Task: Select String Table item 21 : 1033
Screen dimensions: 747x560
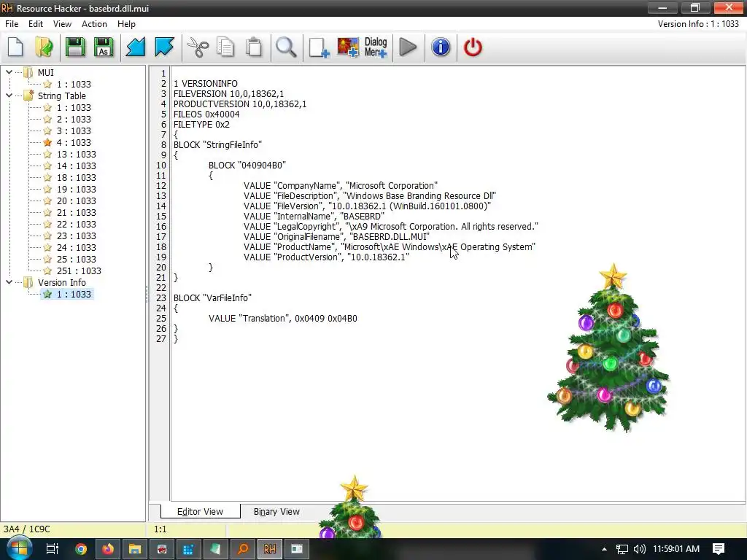Action: click(76, 212)
